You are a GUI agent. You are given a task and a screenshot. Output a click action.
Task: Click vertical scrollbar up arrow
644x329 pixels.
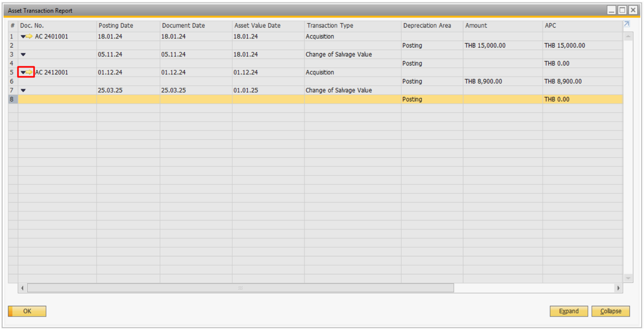click(x=628, y=36)
